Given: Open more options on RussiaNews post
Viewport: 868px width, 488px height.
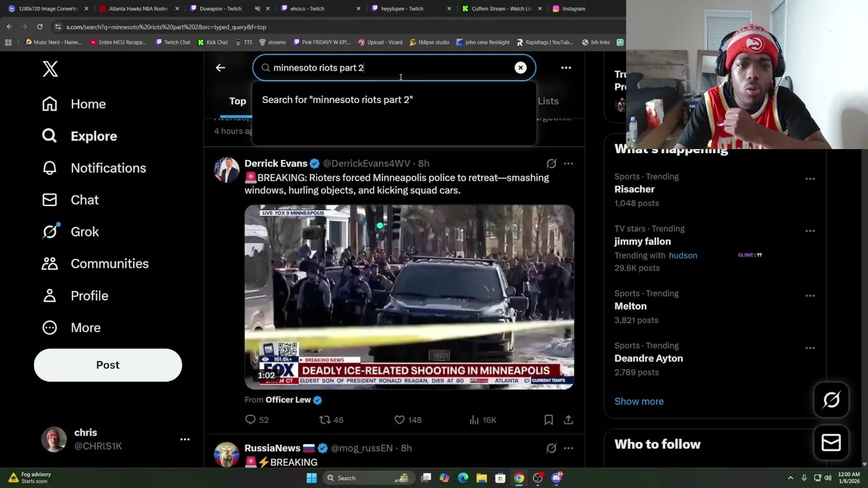Looking at the screenshot, I should point(568,448).
